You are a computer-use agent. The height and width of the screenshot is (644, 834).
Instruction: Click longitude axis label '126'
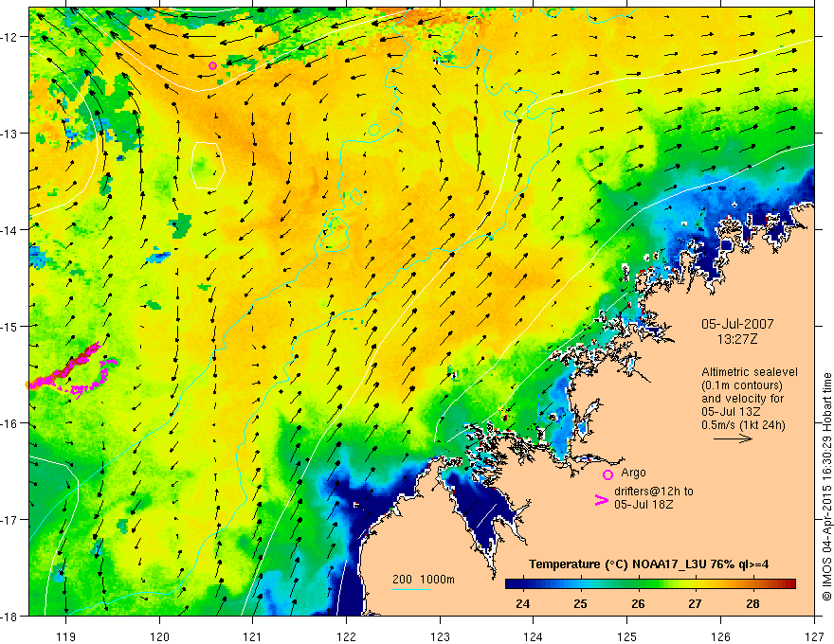[720, 636]
